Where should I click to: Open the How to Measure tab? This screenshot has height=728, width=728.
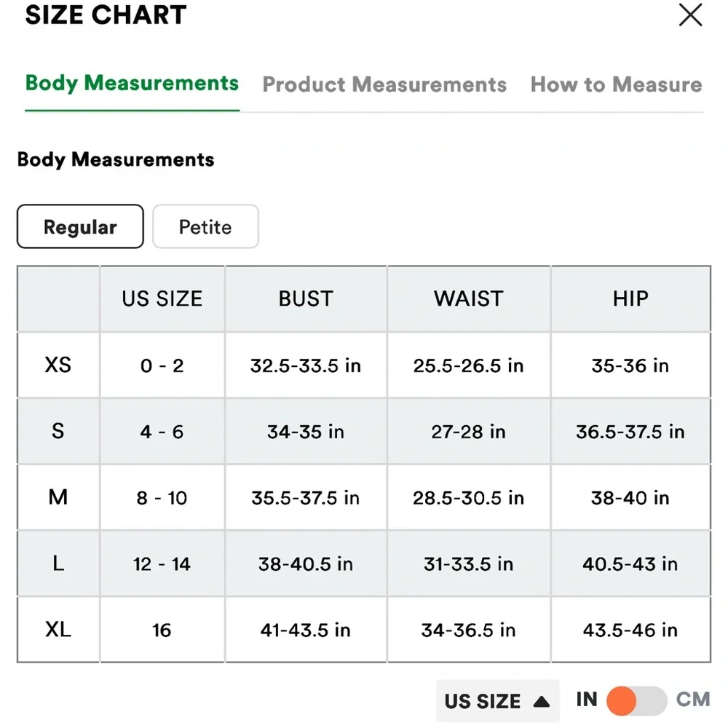tap(616, 84)
